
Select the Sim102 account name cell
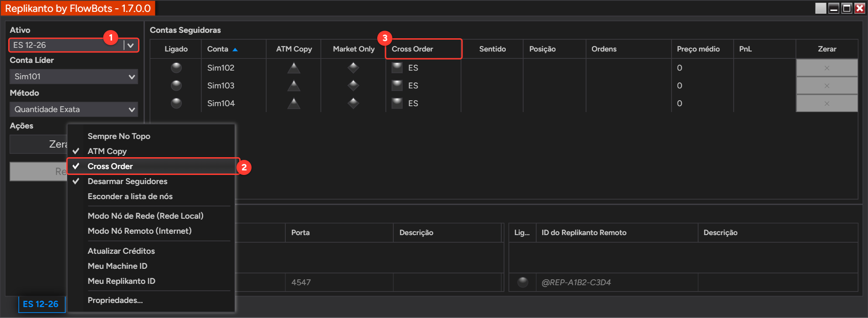[233, 68]
